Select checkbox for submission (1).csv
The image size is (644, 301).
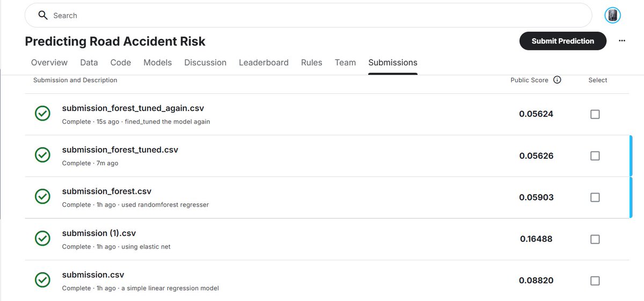tap(595, 239)
